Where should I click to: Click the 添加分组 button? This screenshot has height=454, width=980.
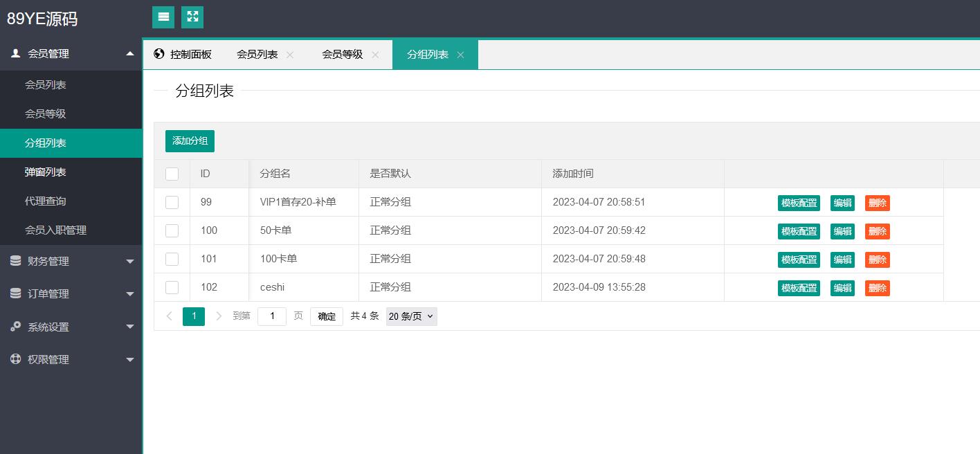(x=190, y=140)
